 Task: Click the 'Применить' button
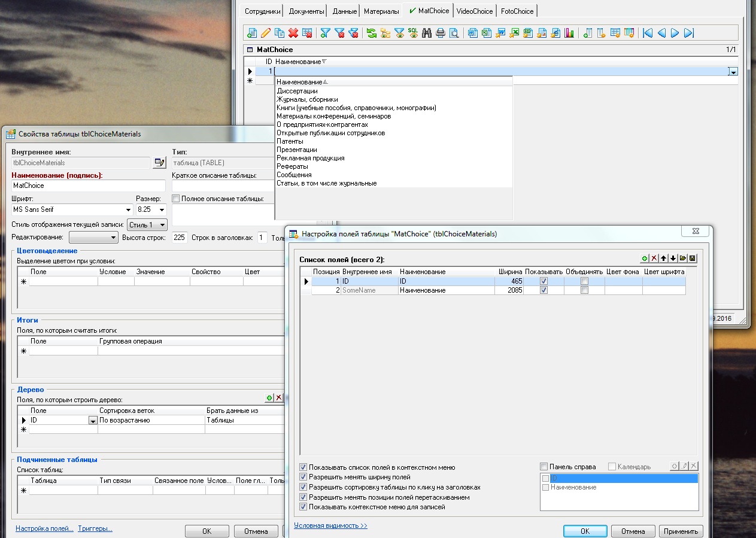coord(681,531)
